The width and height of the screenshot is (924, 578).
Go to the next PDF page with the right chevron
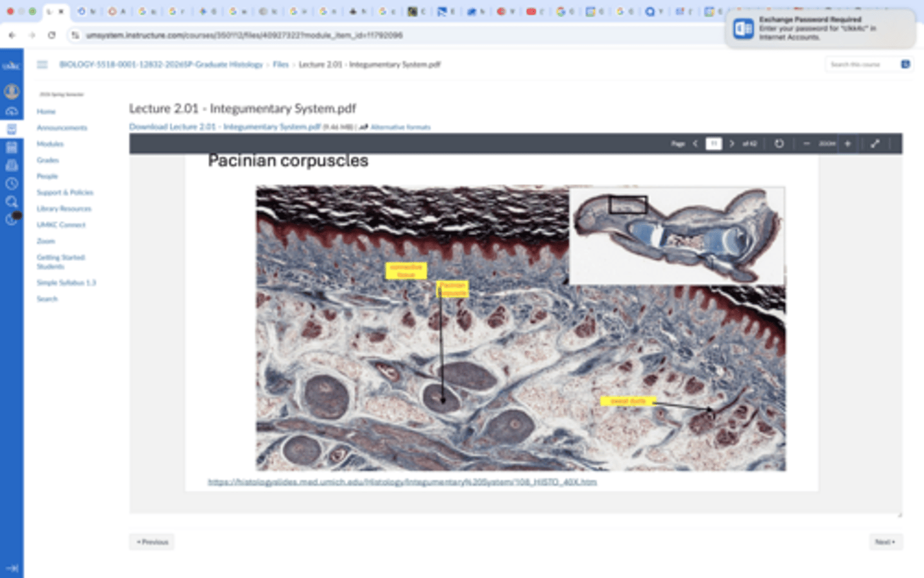(732, 144)
